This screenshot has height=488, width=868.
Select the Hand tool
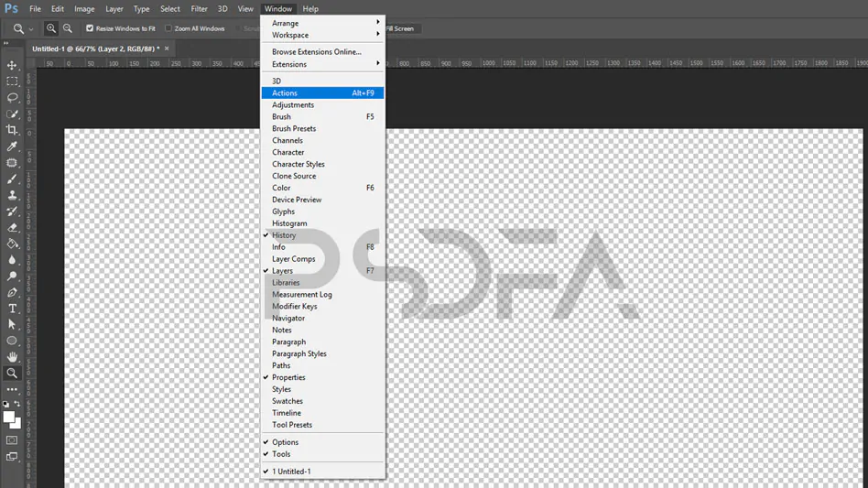coord(12,357)
